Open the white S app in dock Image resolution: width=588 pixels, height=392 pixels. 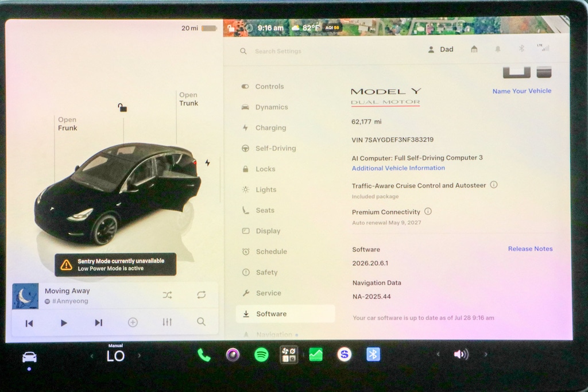(x=345, y=354)
